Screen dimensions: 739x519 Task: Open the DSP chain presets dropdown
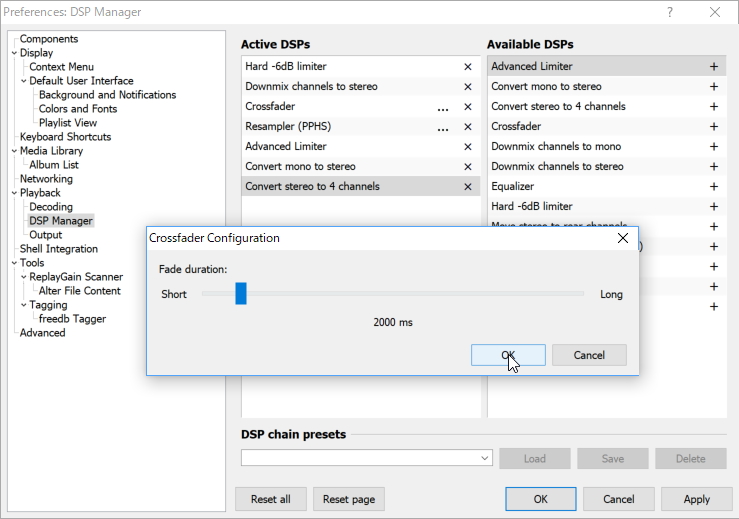(x=485, y=458)
